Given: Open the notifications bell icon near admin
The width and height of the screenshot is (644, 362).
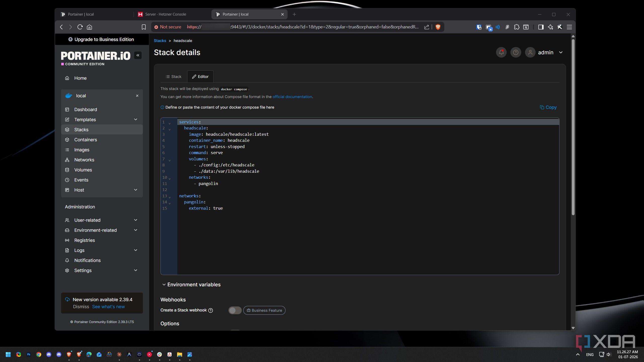Looking at the screenshot, I should (x=501, y=52).
